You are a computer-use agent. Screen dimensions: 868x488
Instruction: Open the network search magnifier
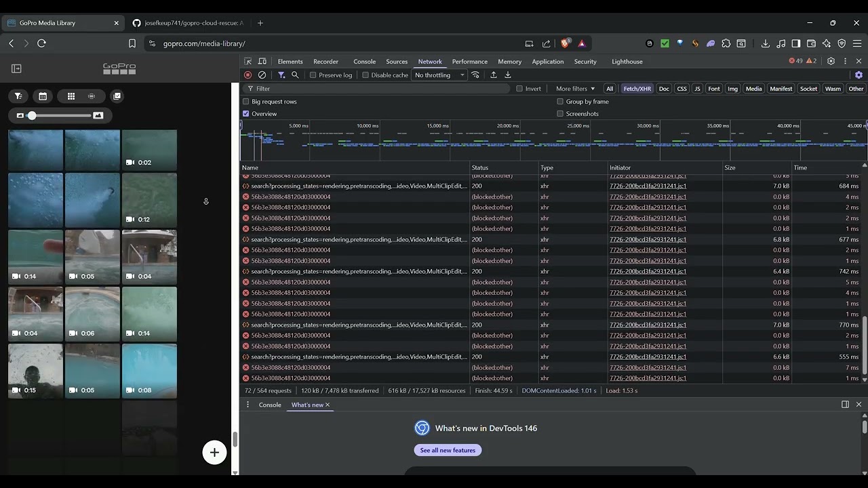click(x=295, y=75)
